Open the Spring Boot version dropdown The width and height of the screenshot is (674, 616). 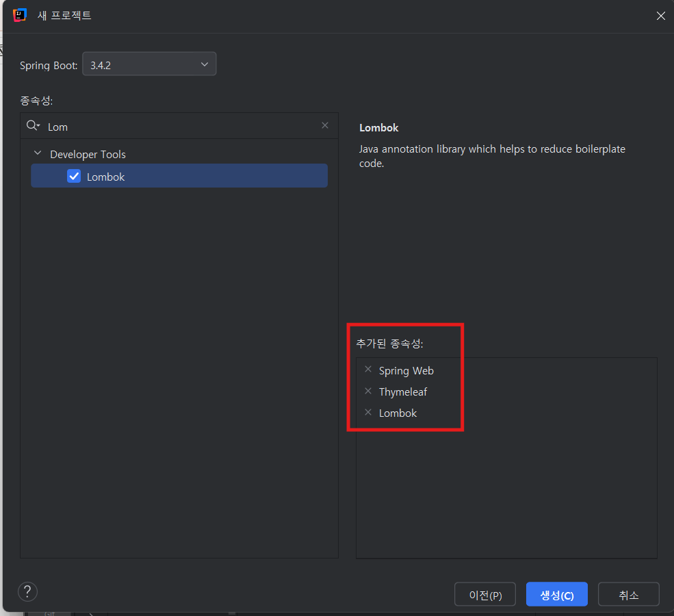[x=149, y=64]
